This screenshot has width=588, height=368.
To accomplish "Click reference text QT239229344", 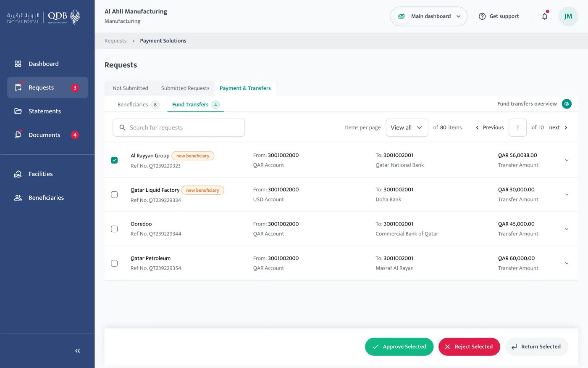I will point(165,234).
